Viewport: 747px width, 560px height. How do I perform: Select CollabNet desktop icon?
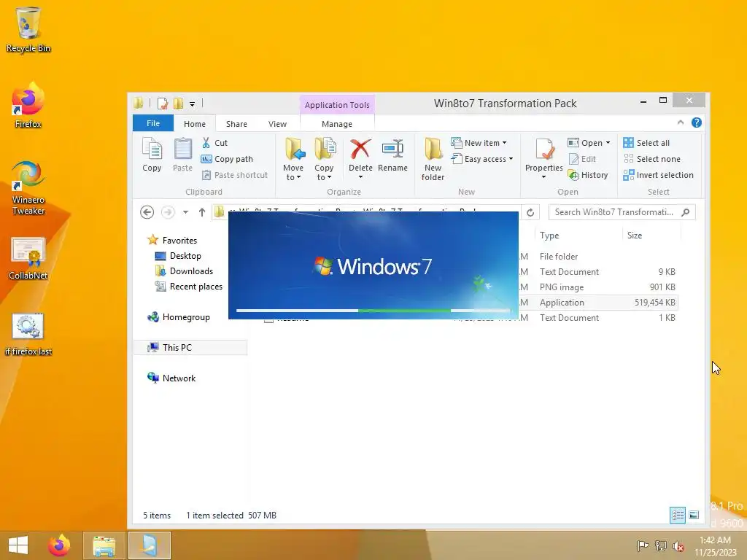tap(28, 258)
